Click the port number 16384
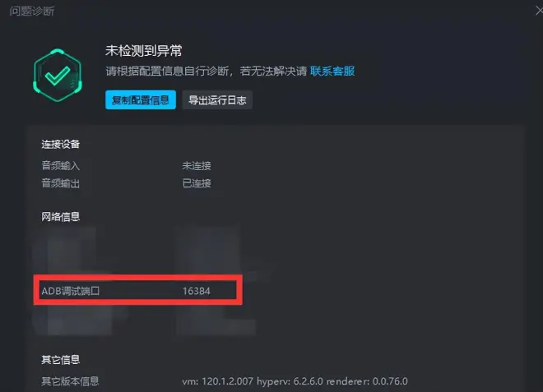The width and height of the screenshot is (543, 392). [197, 291]
